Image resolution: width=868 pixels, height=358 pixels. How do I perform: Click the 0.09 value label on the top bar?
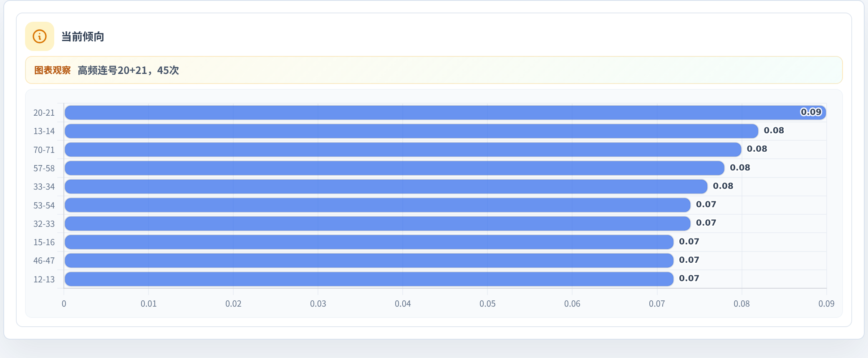(811, 112)
